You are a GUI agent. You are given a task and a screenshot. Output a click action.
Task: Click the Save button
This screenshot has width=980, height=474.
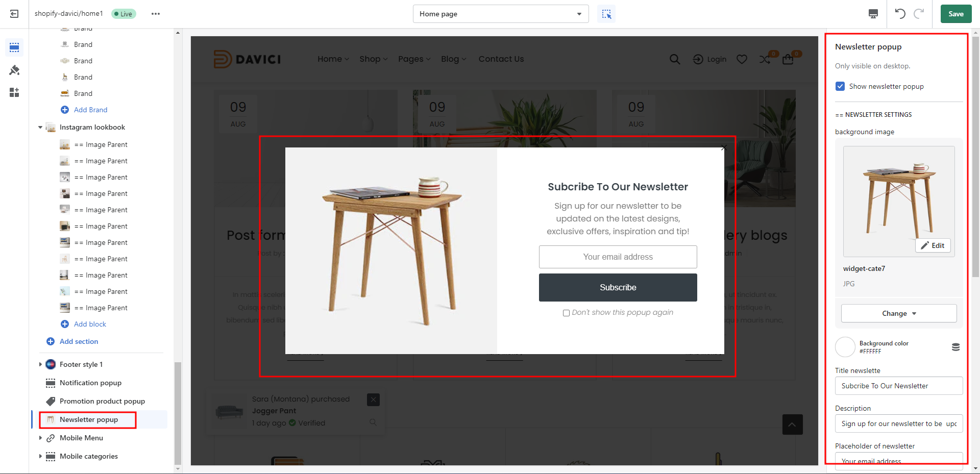[x=955, y=14]
